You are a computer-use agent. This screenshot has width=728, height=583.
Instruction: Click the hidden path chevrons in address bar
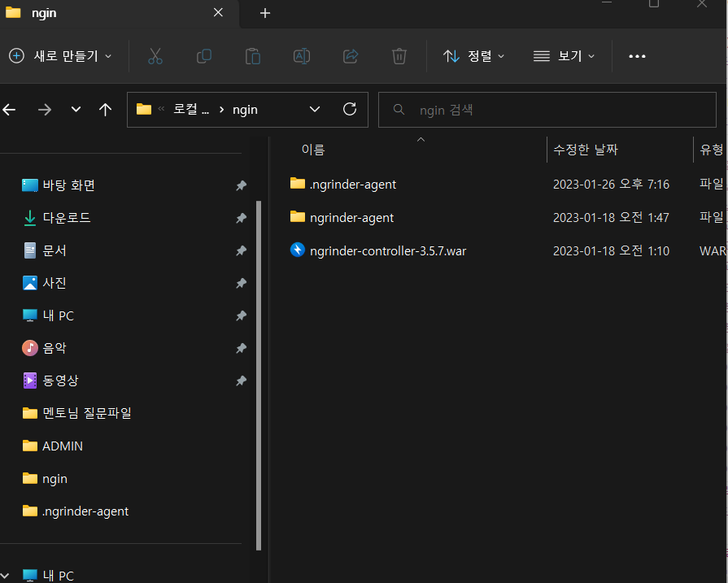tap(161, 109)
